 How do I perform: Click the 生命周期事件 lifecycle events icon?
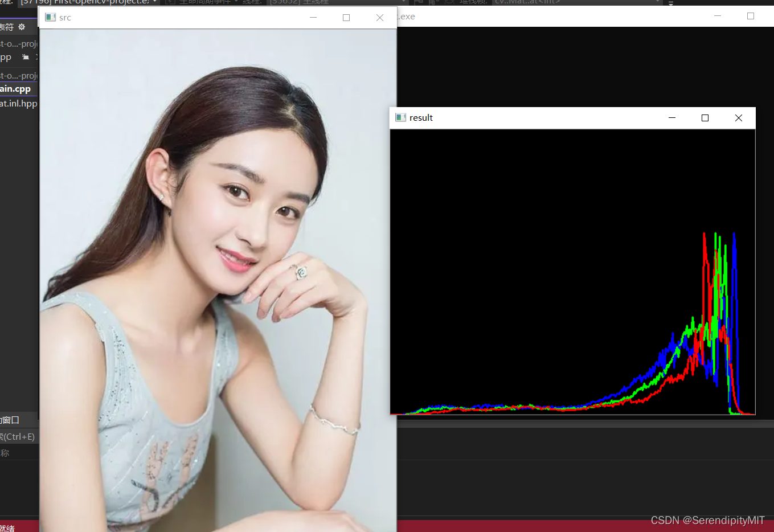point(169,2)
